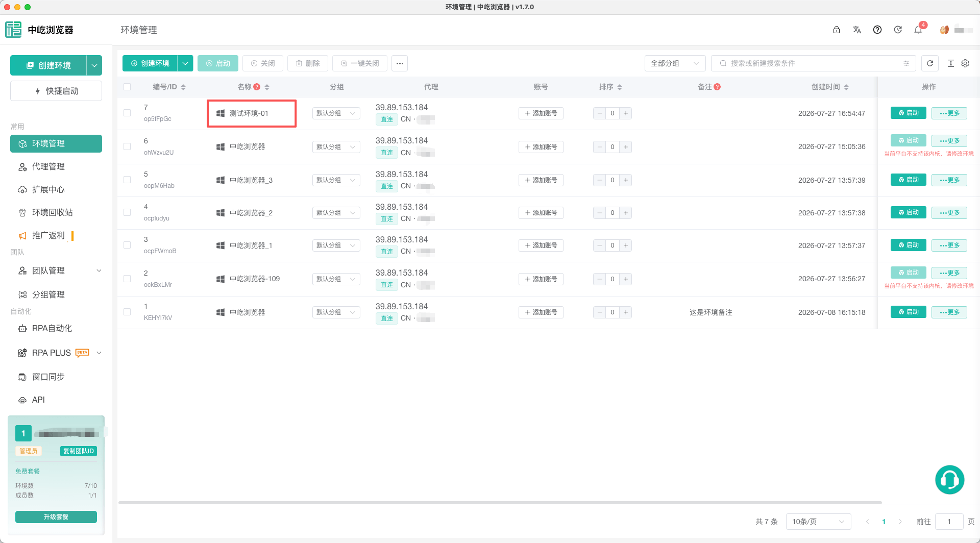Viewport: 980px width, 543px height.
Task: Expand the sidebar 创建环境 dropdown arrow
Action: [94, 65]
